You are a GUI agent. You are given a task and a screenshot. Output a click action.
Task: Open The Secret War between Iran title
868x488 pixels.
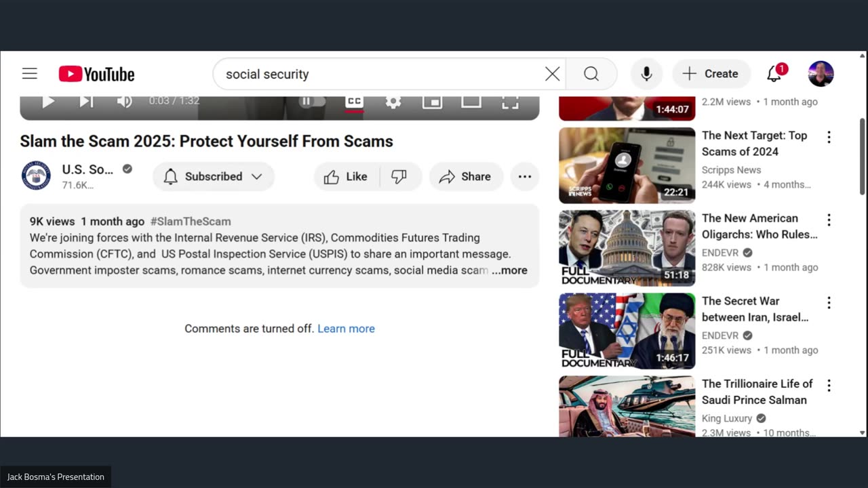point(755,309)
